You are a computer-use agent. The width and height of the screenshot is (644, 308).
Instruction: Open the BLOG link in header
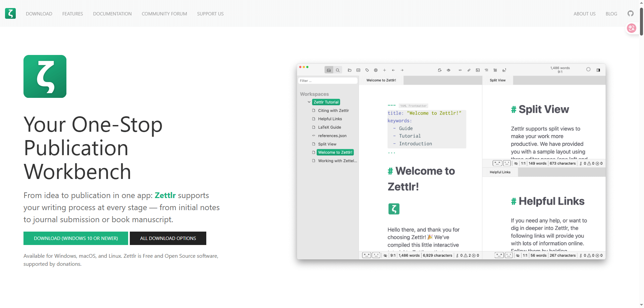[x=611, y=14]
